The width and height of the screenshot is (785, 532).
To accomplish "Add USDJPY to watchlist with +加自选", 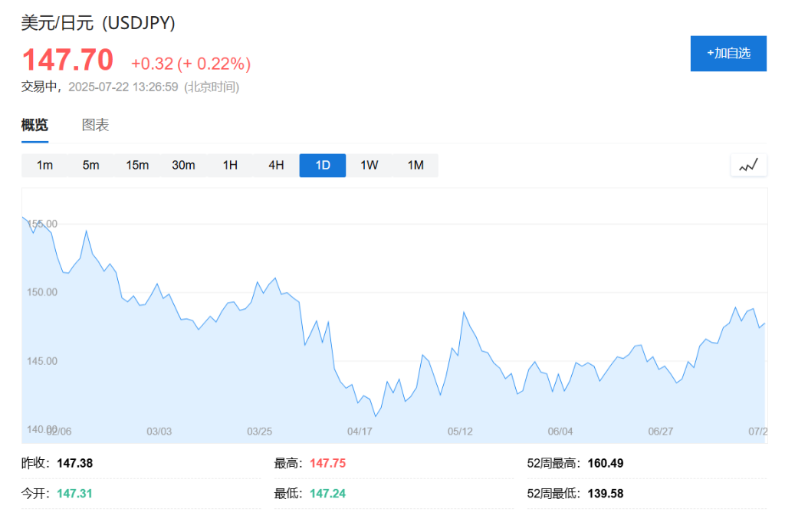I will pyautogui.click(x=728, y=54).
